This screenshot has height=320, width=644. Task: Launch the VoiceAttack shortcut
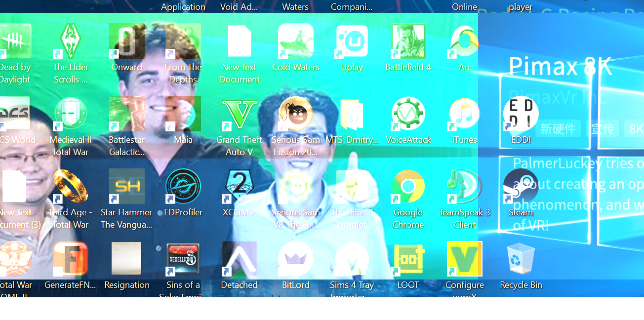click(x=408, y=114)
